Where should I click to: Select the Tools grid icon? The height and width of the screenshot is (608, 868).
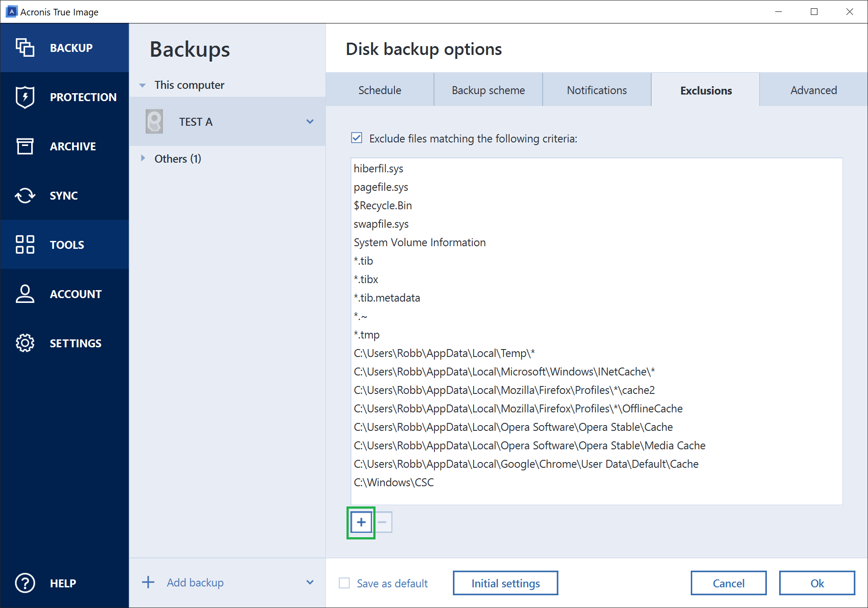click(x=25, y=245)
